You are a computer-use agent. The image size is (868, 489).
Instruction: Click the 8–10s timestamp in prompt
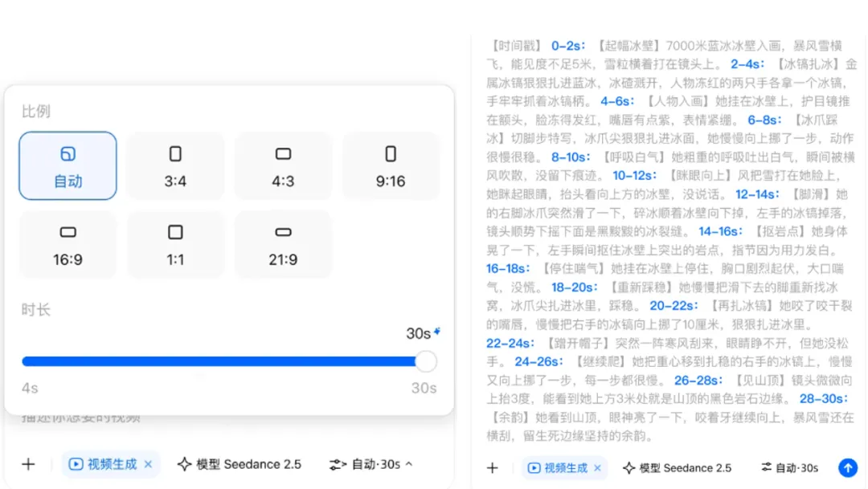[x=570, y=157]
